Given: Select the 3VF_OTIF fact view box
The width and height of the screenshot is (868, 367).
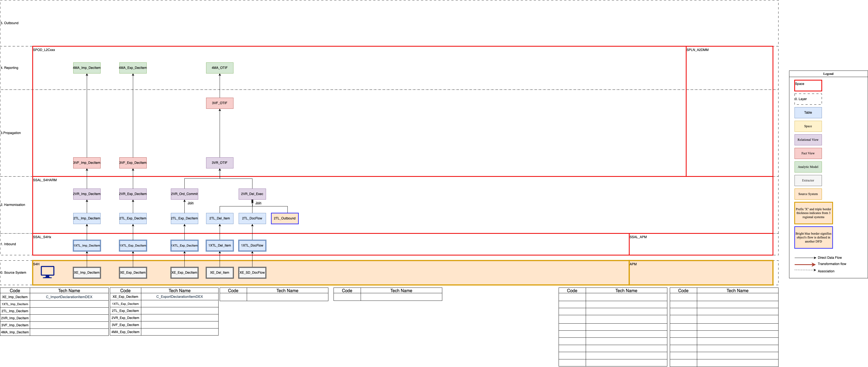Looking at the screenshot, I should 219,103.
